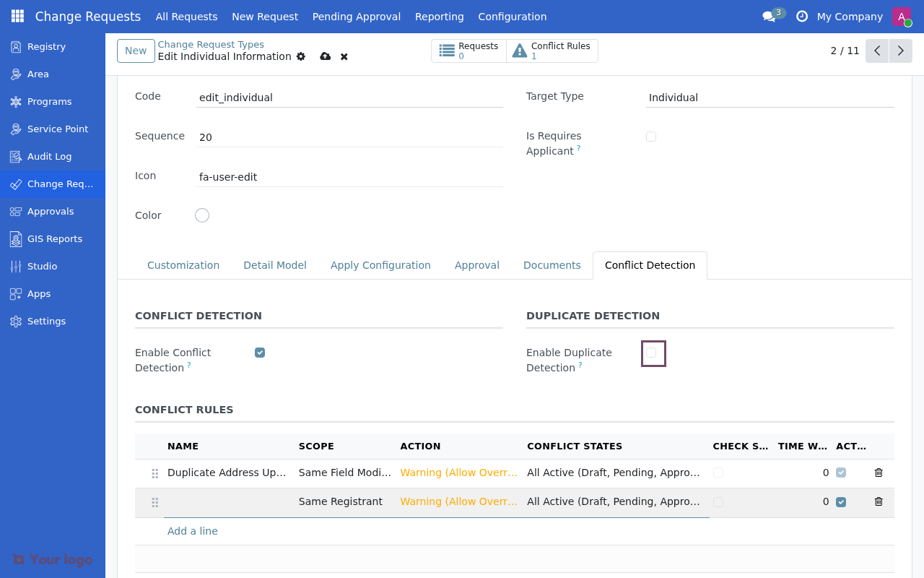Open the Scope selector on the second rule row
The image size is (924, 578).
coord(341,501)
